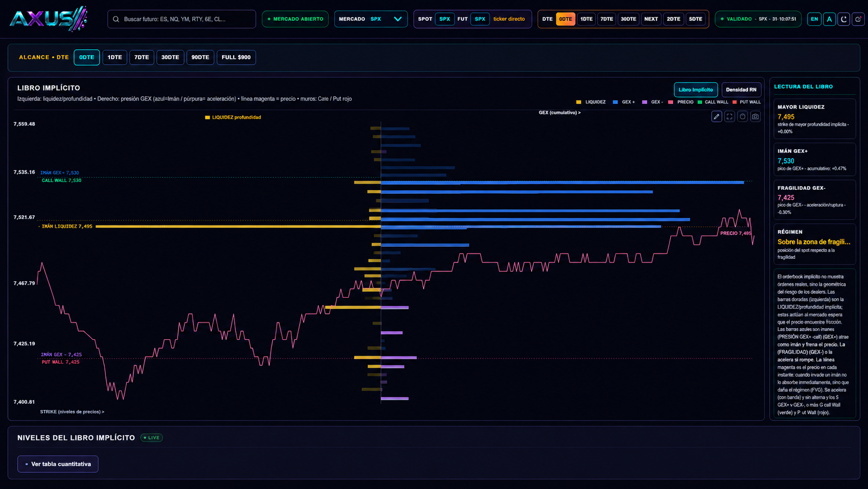Click the Mercado Abierto status indicator
Image resolution: width=868 pixels, height=489 pixels.
[x=295, y=19]
